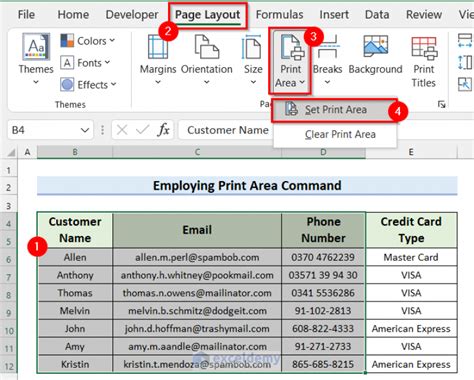Viewport: 474px width, 380px height.
Task: Open the Page Setup dialog launcher
Action: tap(441, 105)
